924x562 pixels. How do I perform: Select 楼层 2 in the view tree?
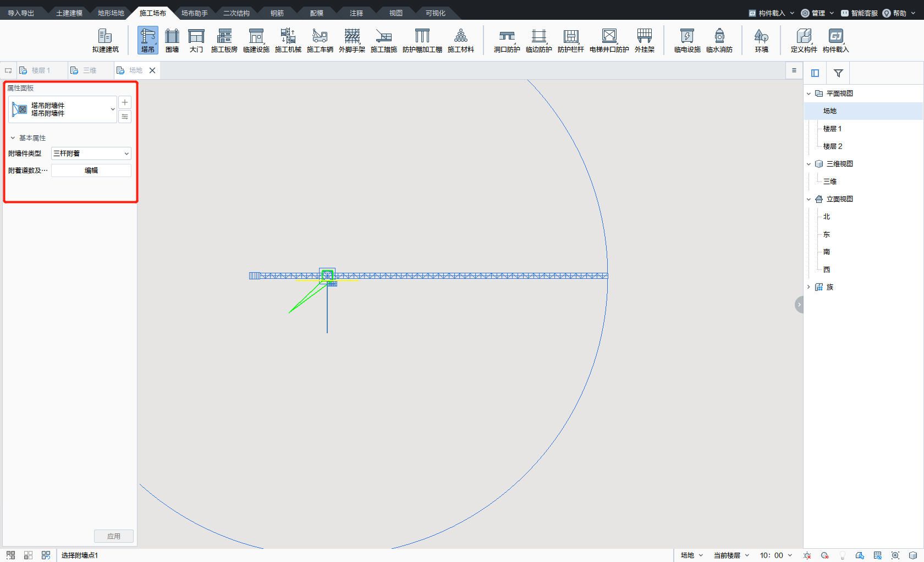pos(833,146)
